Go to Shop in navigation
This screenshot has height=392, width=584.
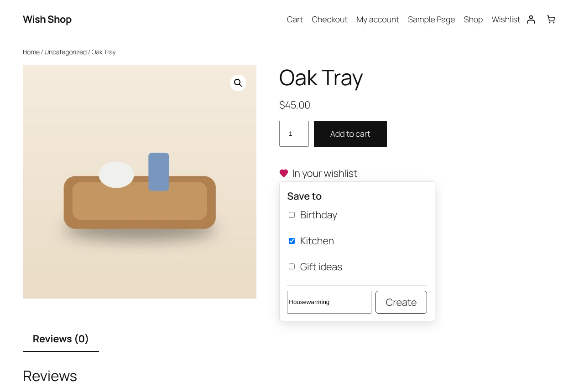(473, 20)
